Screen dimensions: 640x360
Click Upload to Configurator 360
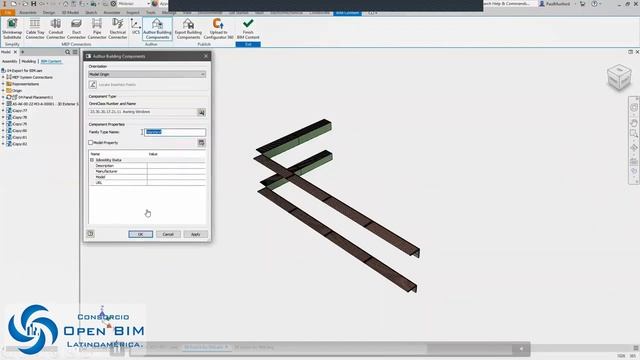pos(218,29)
